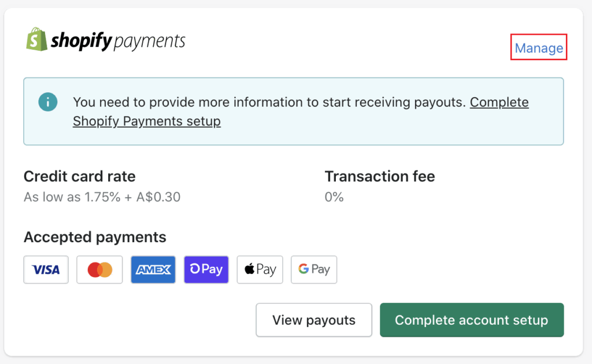Click the American Express AMEX icon
This screenshot has width=592, height=364.
pyautogui.click(x=153, y=270)
